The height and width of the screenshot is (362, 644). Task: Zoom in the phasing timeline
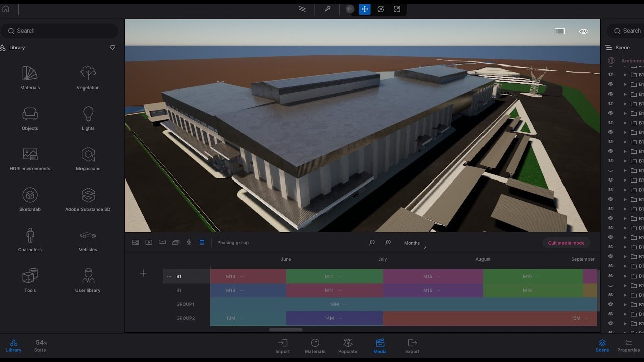388,243
